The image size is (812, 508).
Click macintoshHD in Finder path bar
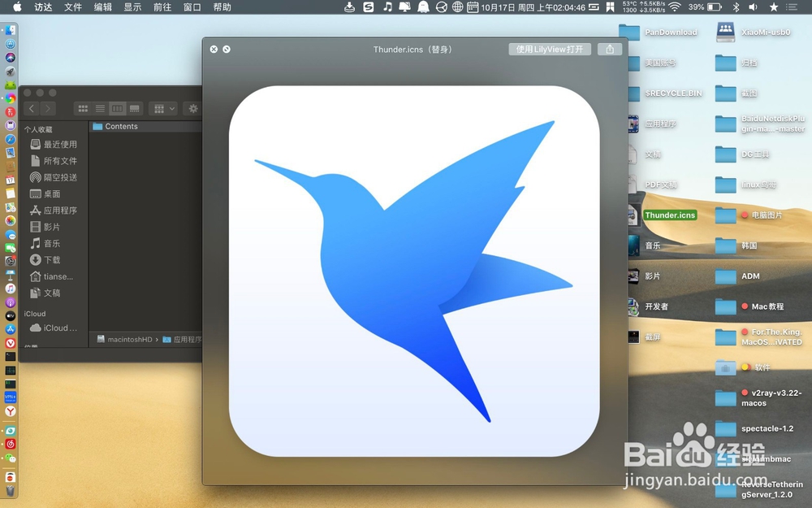124,340
